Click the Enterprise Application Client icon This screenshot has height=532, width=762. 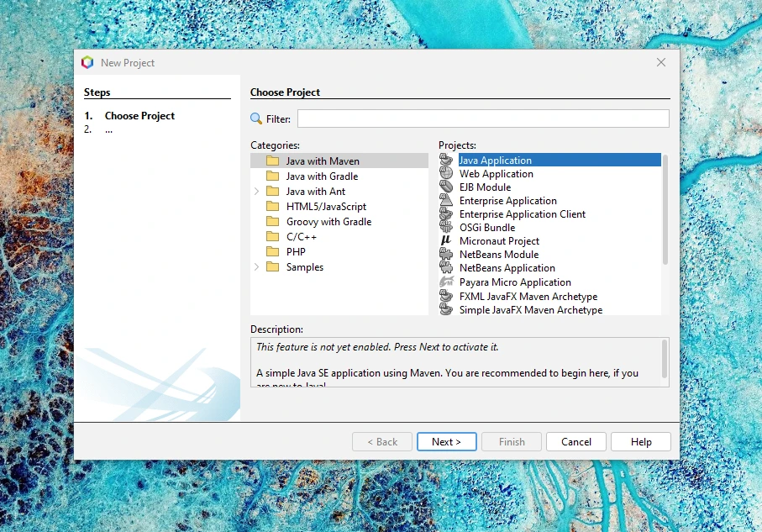click(x=446, y=214)
